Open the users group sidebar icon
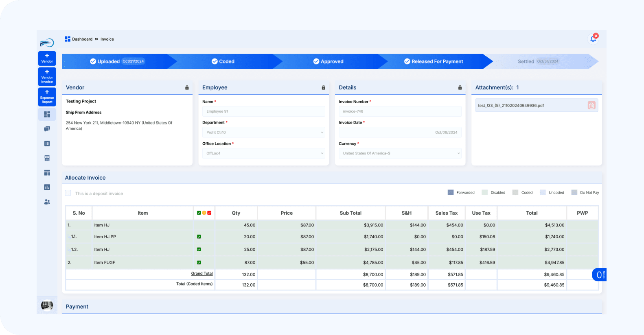 pos(47,202)
